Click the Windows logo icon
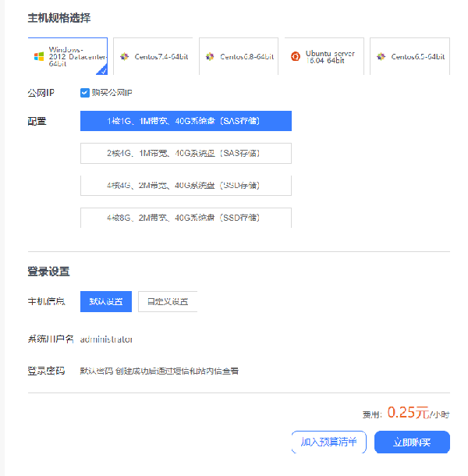Screen dimensions: 468x476 click(x=39, y=56)
